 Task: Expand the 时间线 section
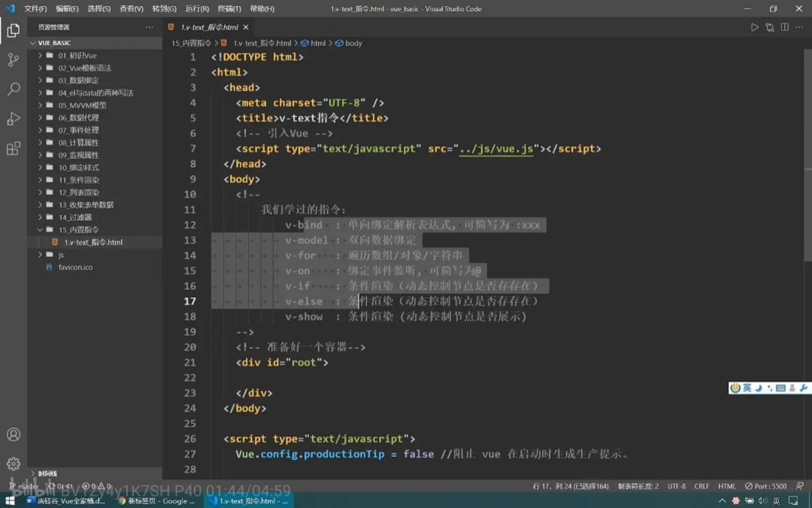point(95,474)
